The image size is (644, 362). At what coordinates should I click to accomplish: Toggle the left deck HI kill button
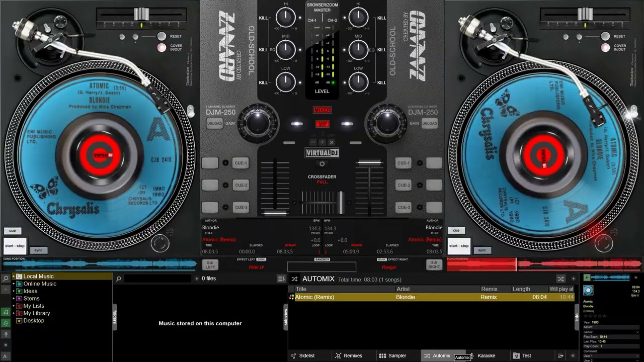[x=263, y=18]
